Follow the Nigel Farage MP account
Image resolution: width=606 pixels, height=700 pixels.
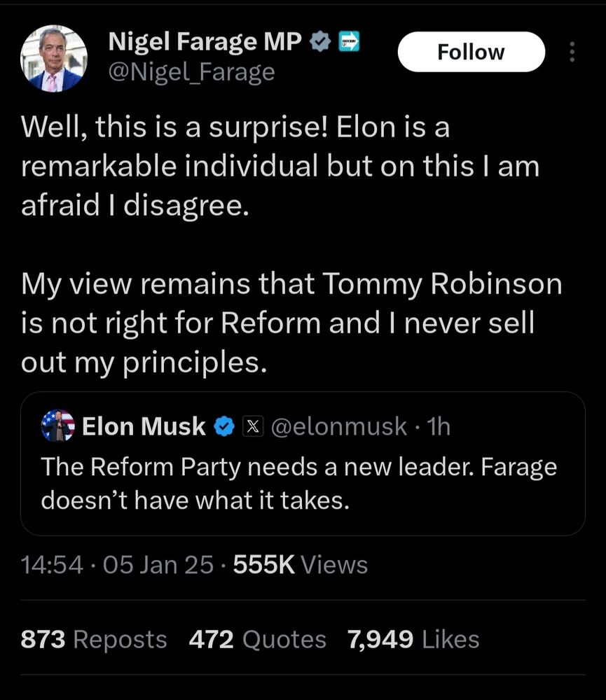click(471, 52)
